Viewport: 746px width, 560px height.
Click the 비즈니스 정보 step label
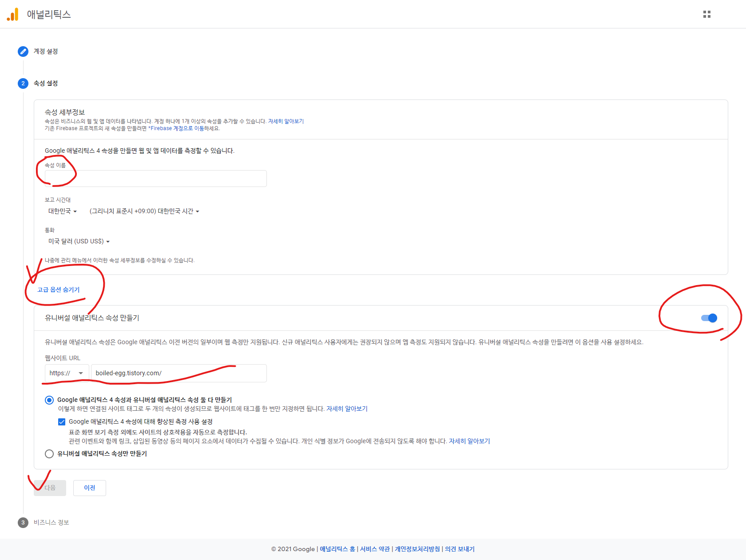click(x=52, y=523)
